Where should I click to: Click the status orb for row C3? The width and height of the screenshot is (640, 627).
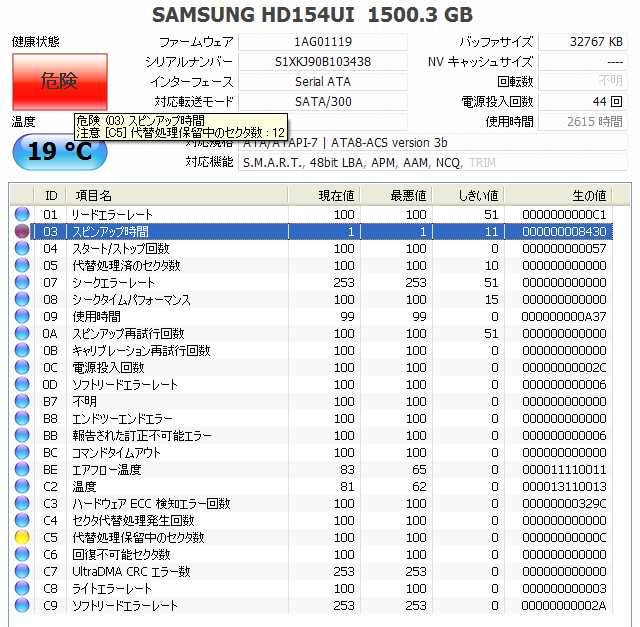22,504
